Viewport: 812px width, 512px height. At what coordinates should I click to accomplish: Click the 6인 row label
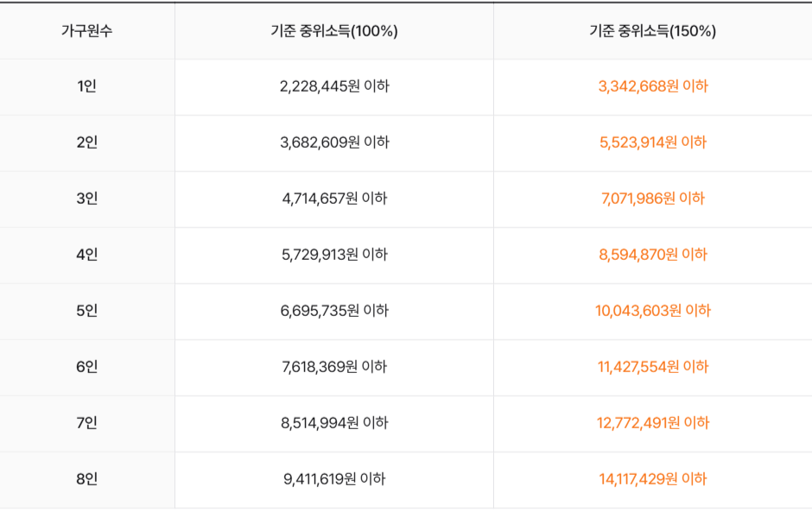pos(87,367)
